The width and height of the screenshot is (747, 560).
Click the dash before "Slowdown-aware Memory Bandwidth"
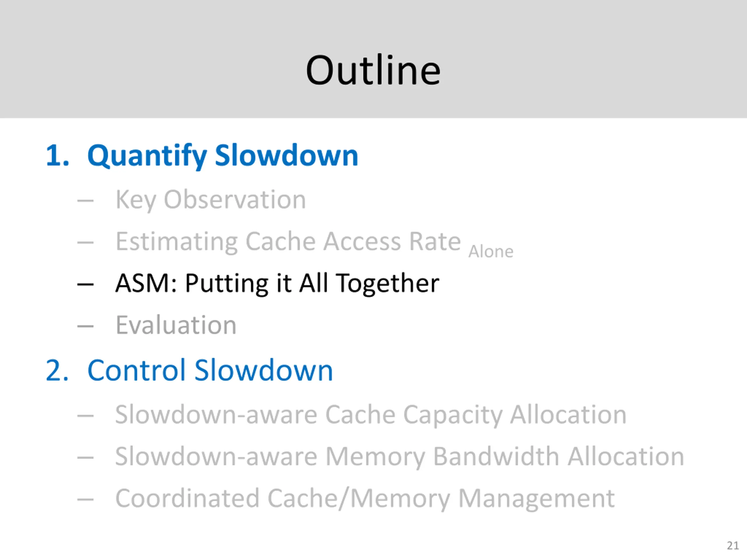point(85,457)
